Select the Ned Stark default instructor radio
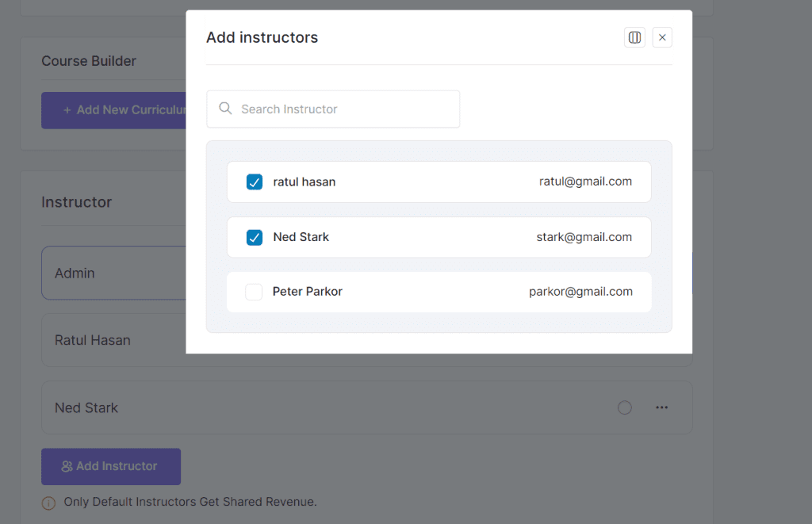The height and width of the screenshot is (524, 812). pos(625,407)
